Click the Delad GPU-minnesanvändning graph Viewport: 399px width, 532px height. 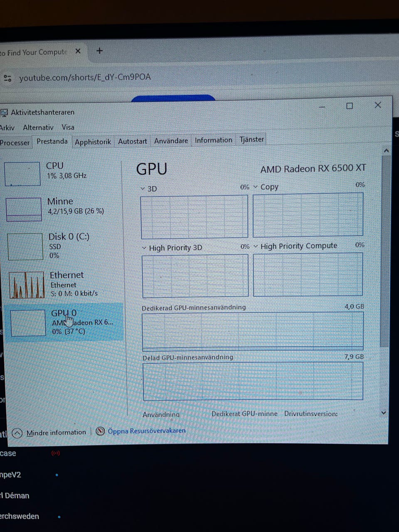tap(253, 381)
